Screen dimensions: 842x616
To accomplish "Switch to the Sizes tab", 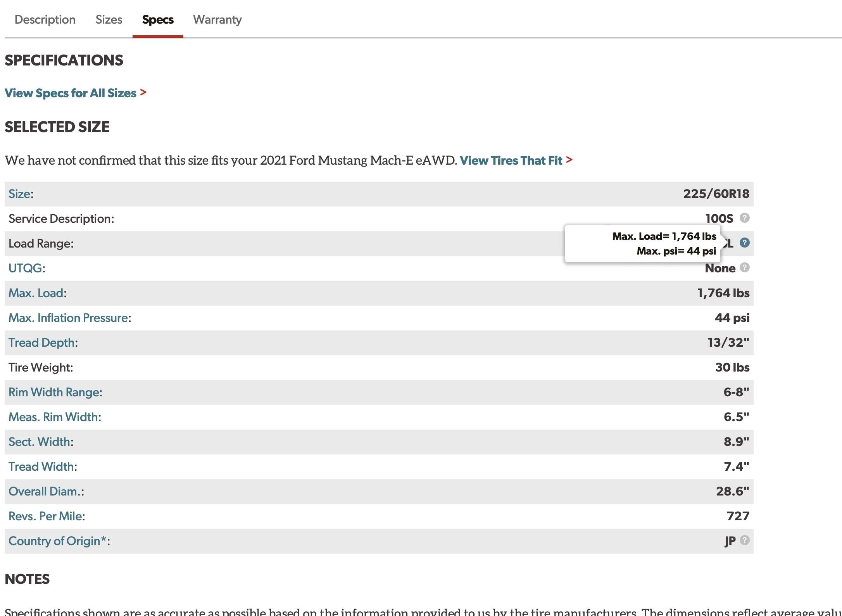I will pyautogui.click(x=109, y=19).
